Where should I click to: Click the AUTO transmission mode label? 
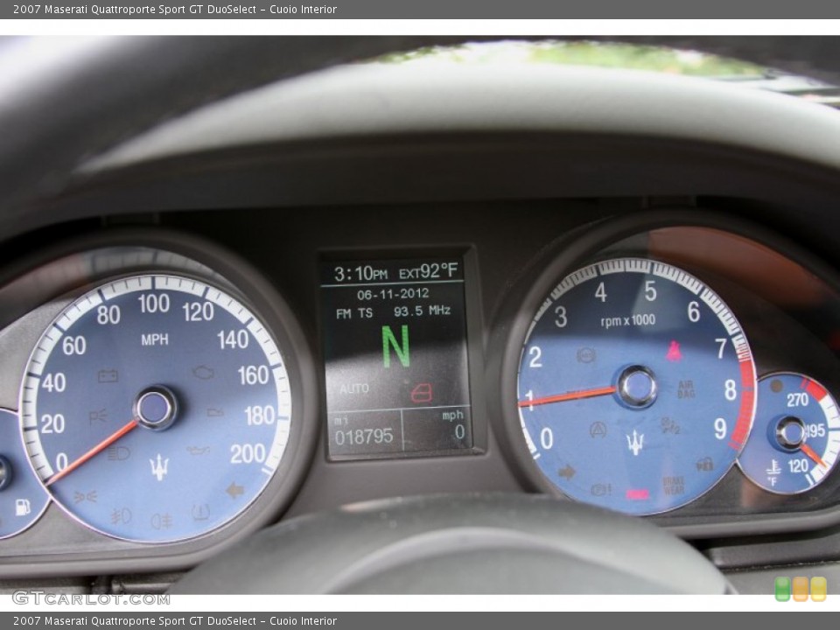point(354,388)
